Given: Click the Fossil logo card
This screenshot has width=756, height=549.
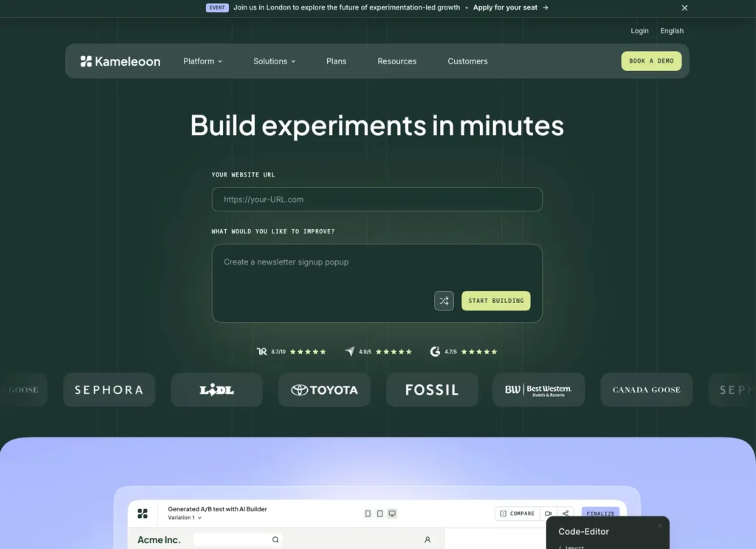Looking at the screenshot, I should coord(432,390).
